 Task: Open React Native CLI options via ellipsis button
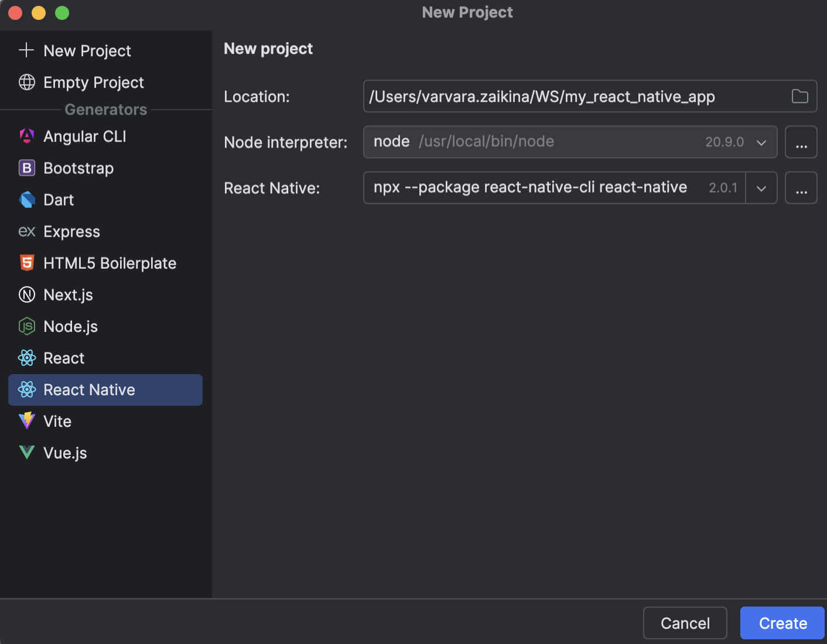801,188
